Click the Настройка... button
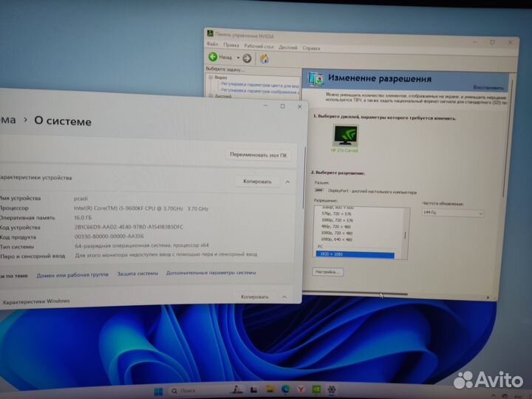The image size is (532, 399). (327, 272)
